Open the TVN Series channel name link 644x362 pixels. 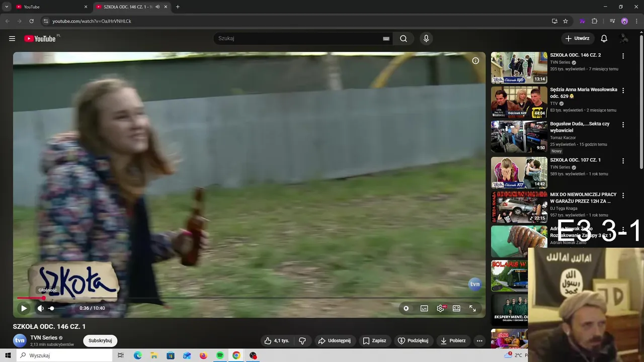(x=44, y=338)
